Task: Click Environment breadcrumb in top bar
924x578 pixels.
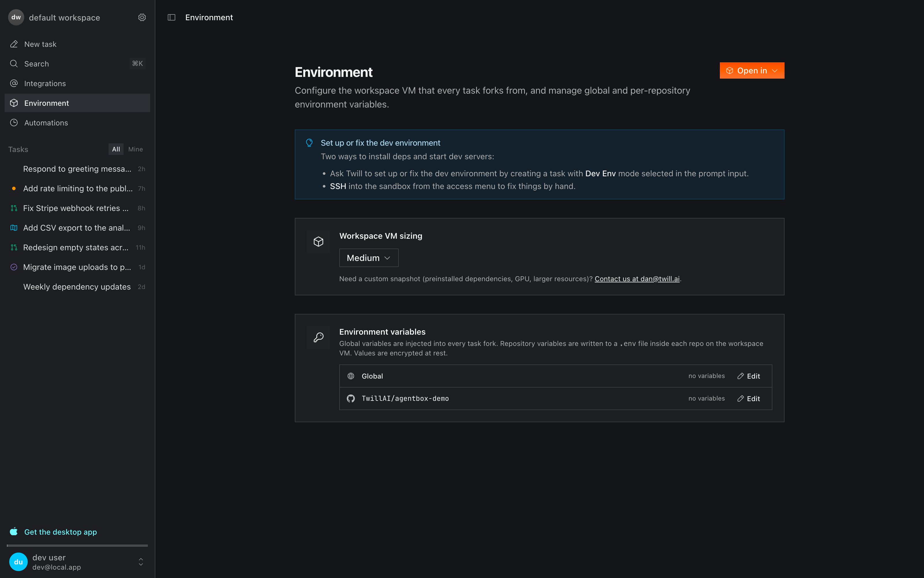Action: tap(209, 18)
